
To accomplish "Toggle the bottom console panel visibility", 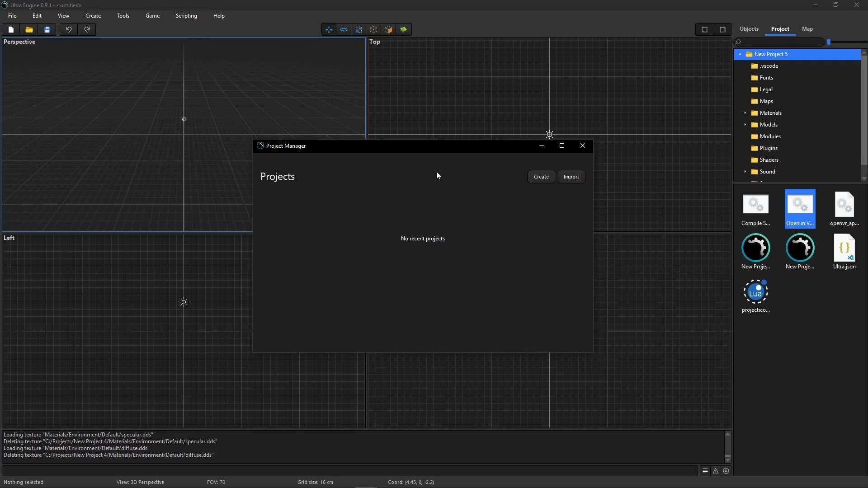I will tap(704, 30).
